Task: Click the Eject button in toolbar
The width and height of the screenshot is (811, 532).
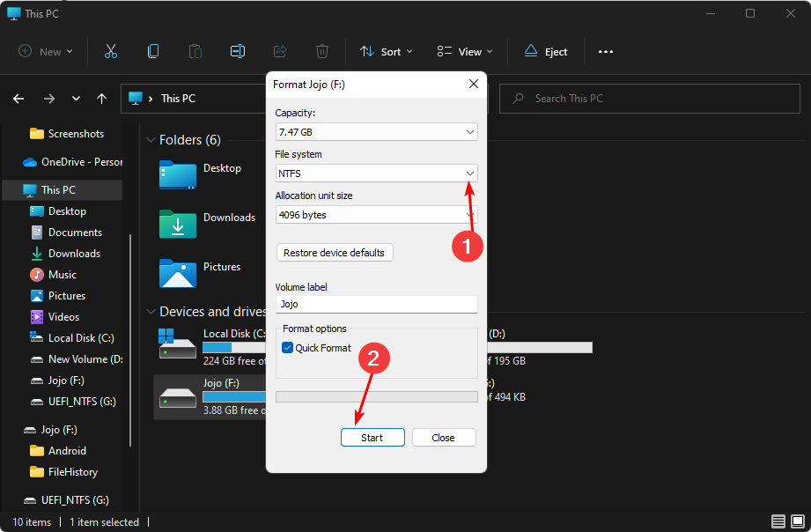Action: [x=546, y=51]
